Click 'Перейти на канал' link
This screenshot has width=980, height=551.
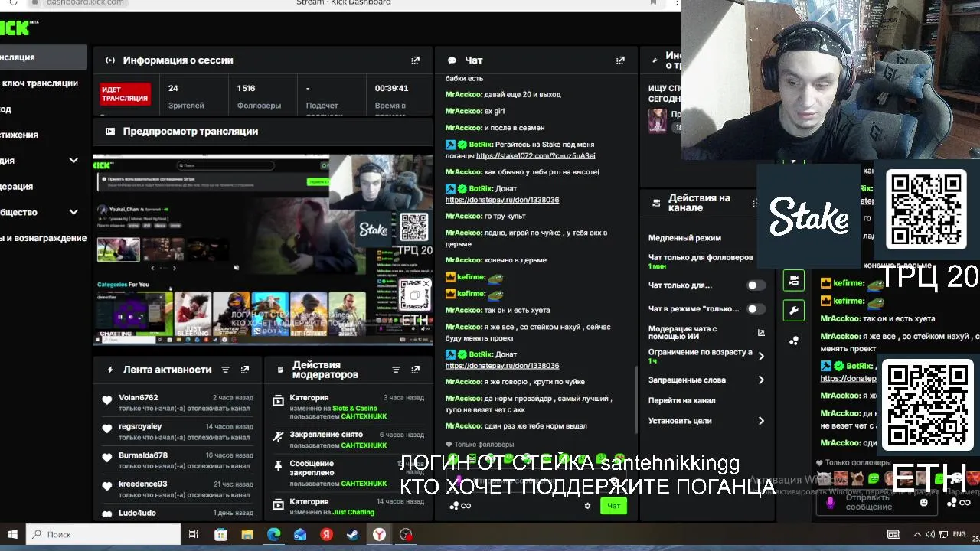click(x=682, y=400)
